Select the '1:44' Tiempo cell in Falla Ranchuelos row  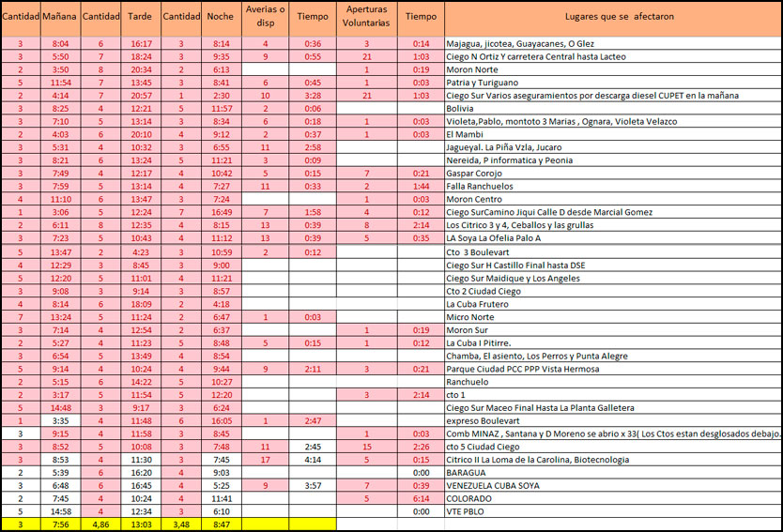click(x=421, y=186)
